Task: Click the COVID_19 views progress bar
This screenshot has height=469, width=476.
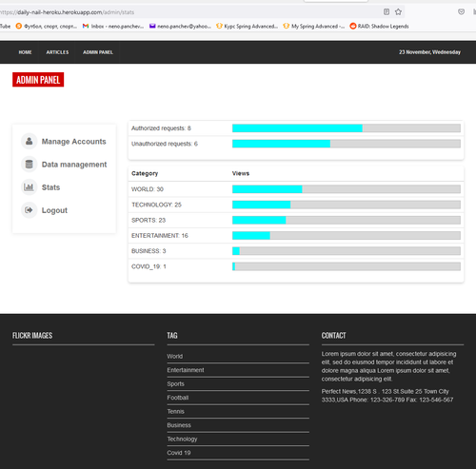Action: tap(347, 266)
